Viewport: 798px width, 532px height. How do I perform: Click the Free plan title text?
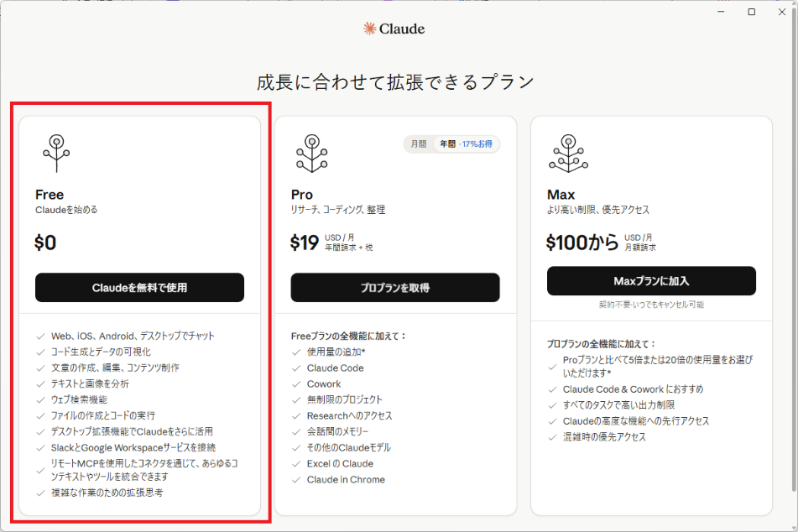pyautogui.click(x=50, y=195)
